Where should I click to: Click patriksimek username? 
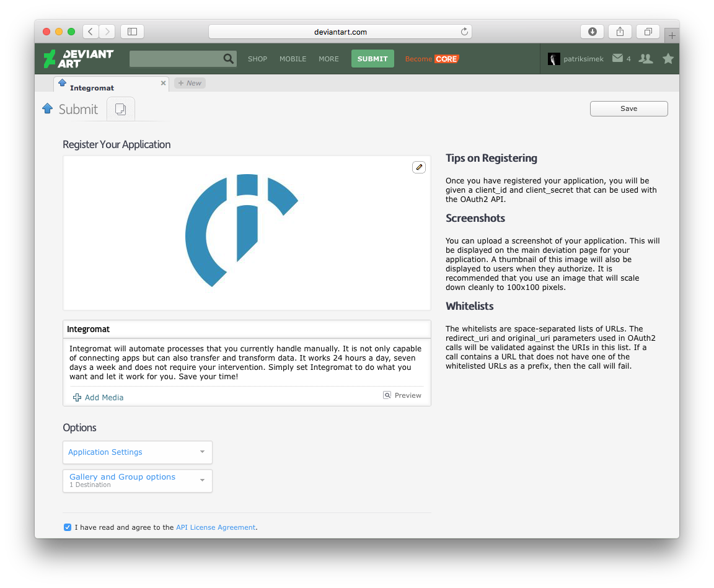tap(583, 59)
